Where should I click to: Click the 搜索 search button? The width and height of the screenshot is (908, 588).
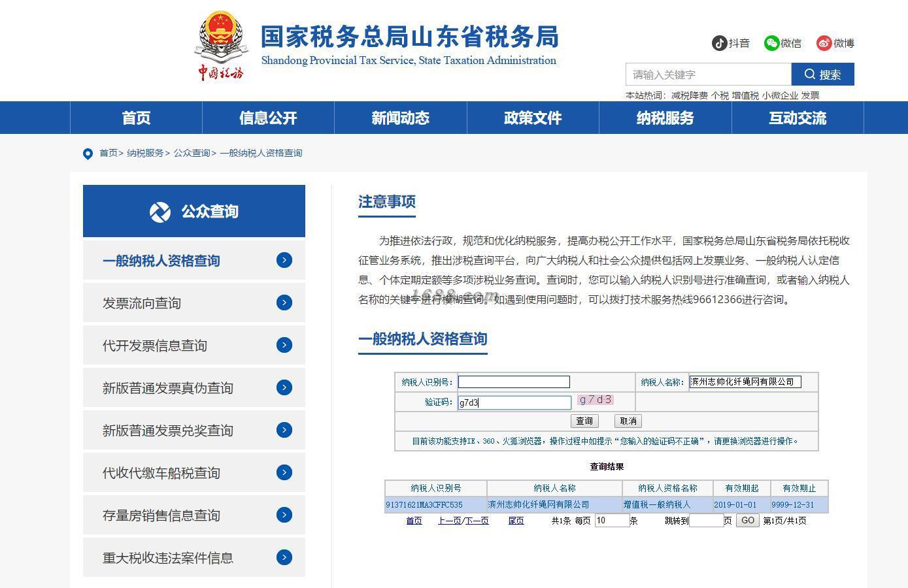point(823,74)
